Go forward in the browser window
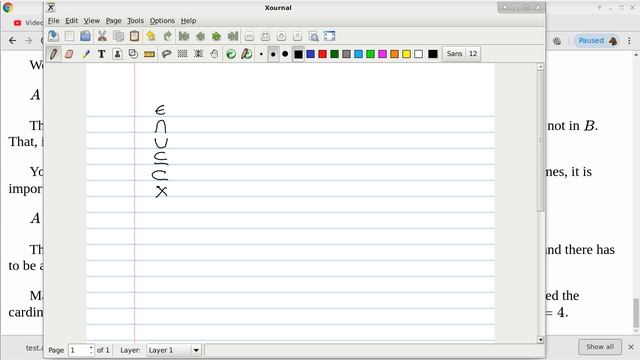Image resolution: width=640 pixels, height=360 pixels. (29, 41)
